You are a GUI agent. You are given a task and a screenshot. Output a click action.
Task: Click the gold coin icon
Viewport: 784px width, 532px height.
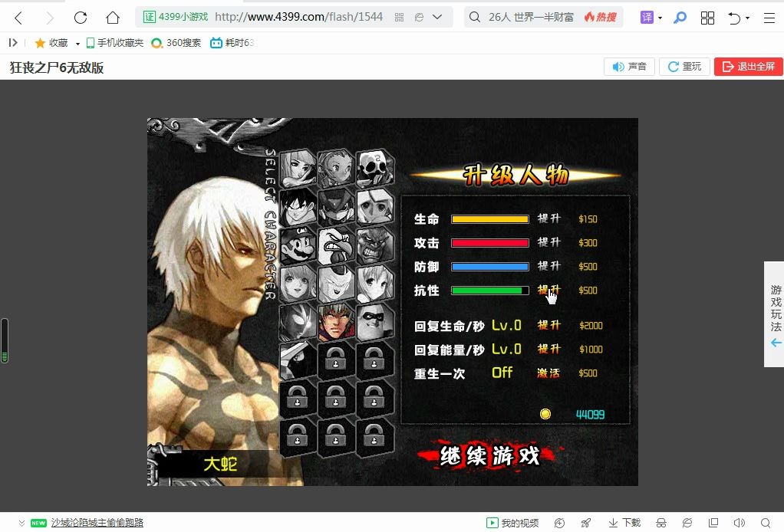click(x=545, y=414)
